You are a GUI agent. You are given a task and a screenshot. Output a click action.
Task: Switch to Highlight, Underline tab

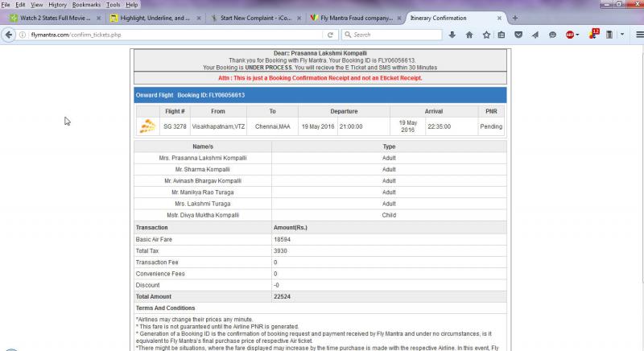155,18
